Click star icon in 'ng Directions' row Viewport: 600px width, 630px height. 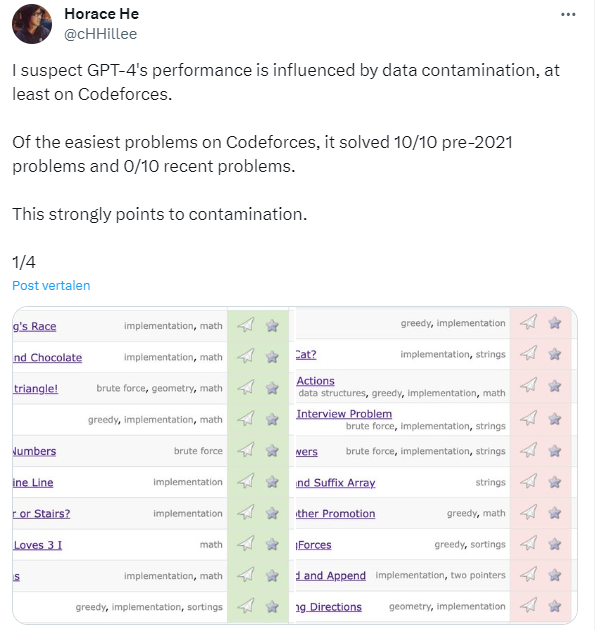coord(555,606)
